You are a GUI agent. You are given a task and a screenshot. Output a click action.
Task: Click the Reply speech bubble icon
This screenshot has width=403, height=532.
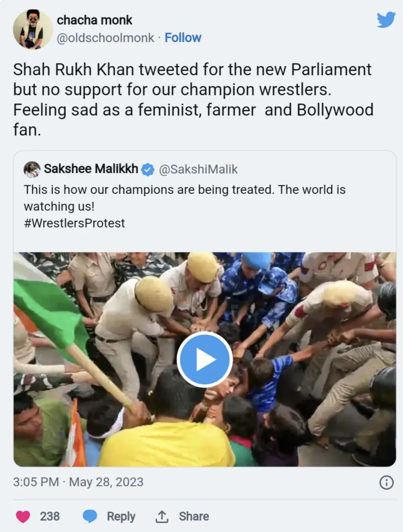(91, 516)
